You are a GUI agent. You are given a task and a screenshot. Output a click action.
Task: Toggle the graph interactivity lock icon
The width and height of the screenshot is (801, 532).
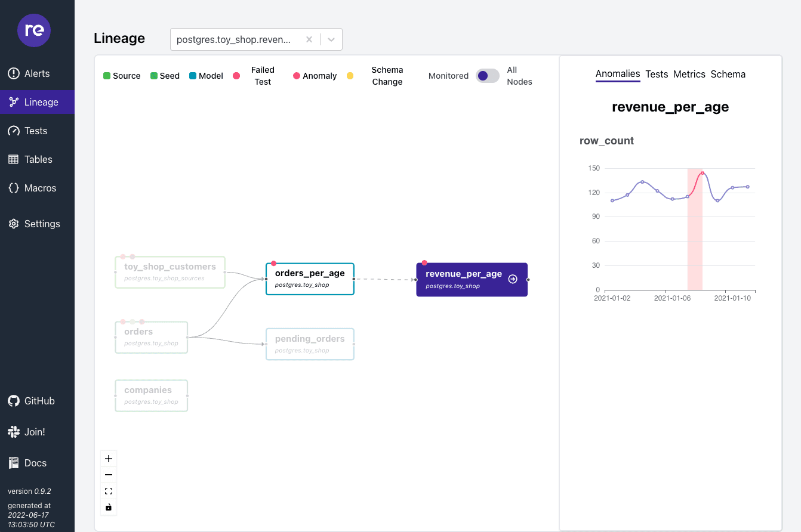(x=109, y=507)
